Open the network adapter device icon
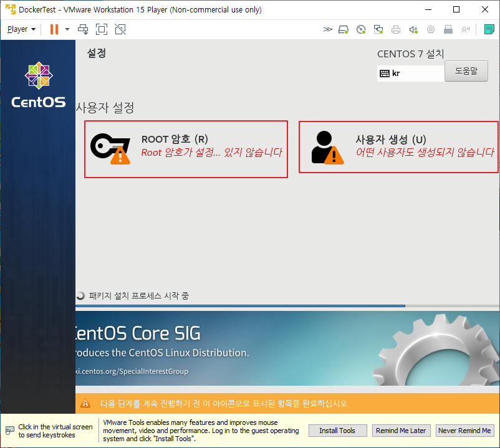Viewport: 500px width, 448px height. [378, 30]
